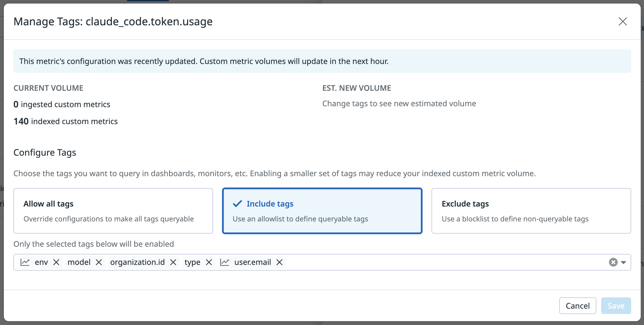The image size is (644, 325).
Task: Select the Allow all tags option
Action: (x=113, y=211)
